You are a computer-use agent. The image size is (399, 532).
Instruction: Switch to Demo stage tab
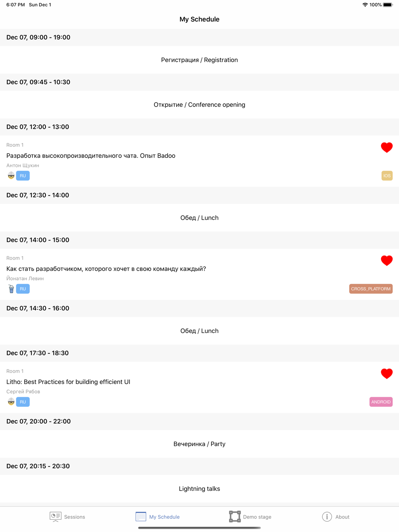click(x=250, y=517)
